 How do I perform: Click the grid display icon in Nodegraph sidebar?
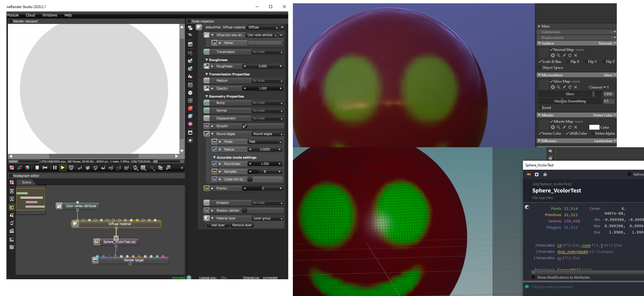12,247
